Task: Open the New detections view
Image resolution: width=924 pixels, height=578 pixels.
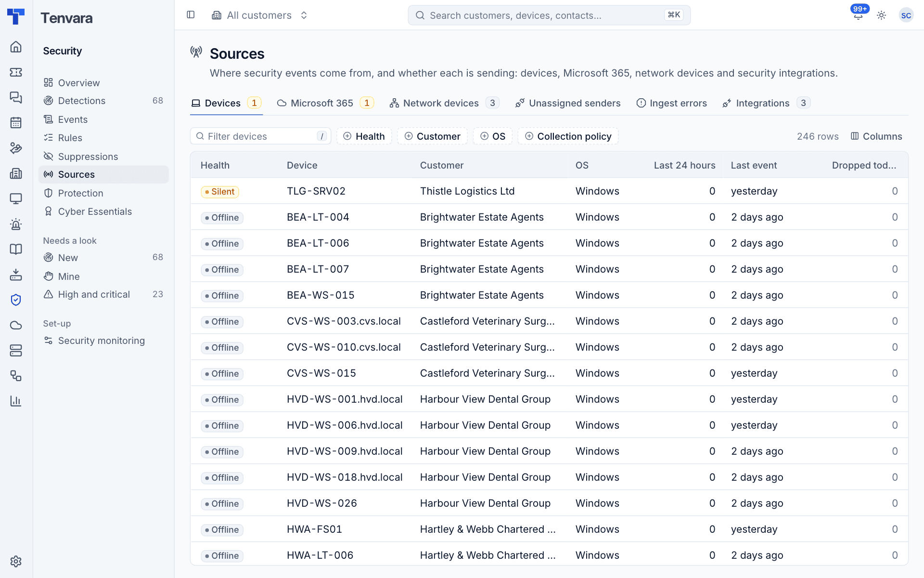Action: [103, 258]
